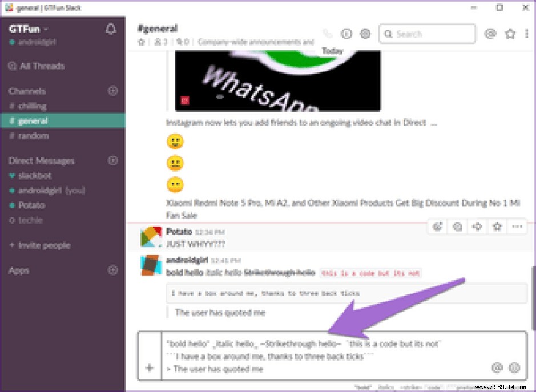
Task: Star Potato's message in the hover toolbar
Action: click(x=497, y=227)
